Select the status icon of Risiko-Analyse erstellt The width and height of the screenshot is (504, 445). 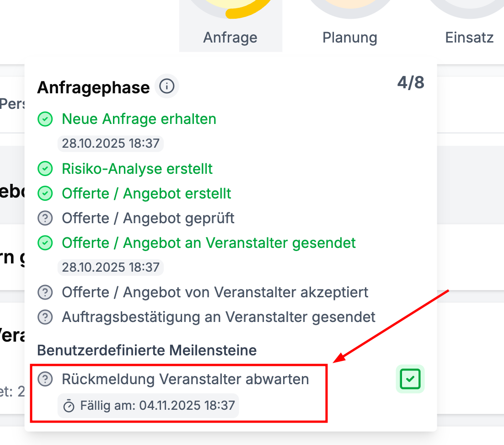(x=45, y=169)
